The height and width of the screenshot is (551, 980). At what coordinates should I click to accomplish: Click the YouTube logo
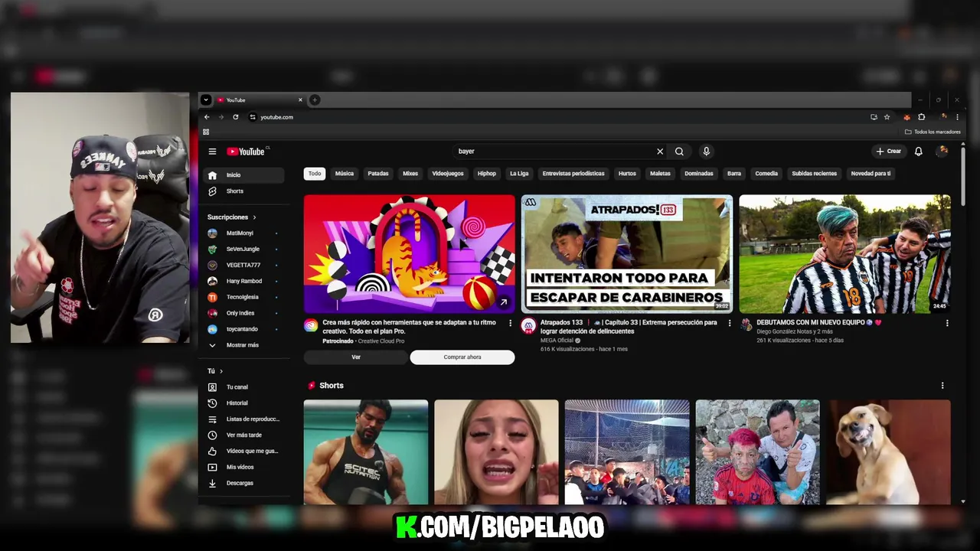pyautogui.click(x=246, y=152)
